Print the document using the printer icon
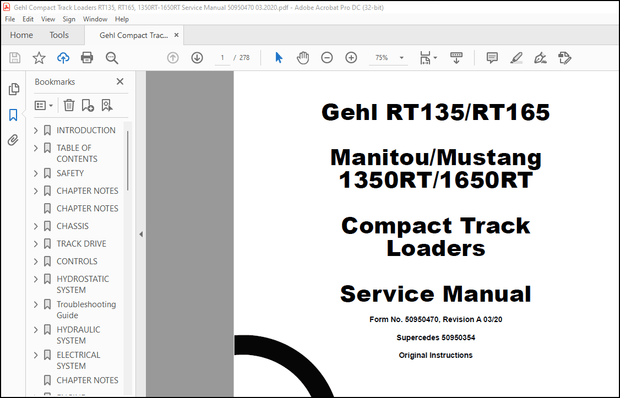620x398 pixels. coord(87,58)
